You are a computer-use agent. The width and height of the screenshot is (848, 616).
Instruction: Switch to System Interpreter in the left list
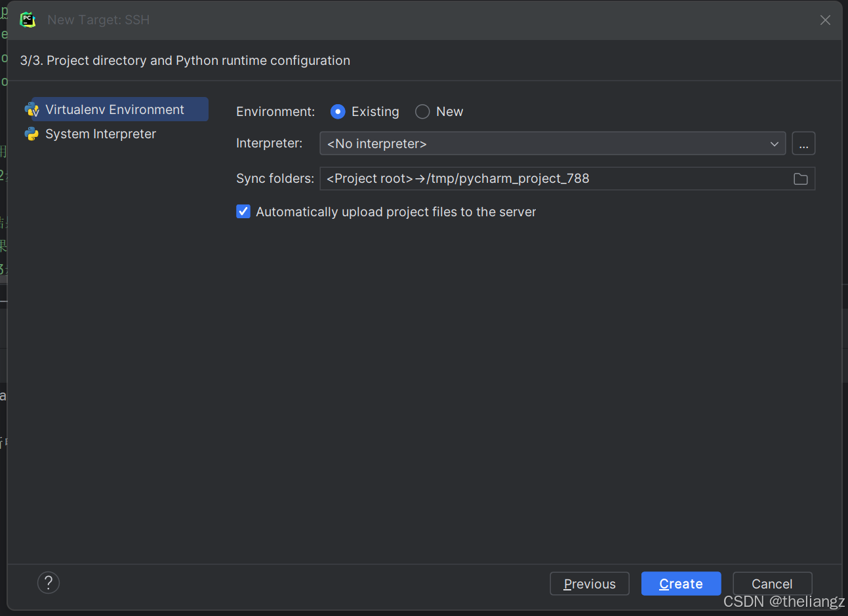click(x=100, y=134)
